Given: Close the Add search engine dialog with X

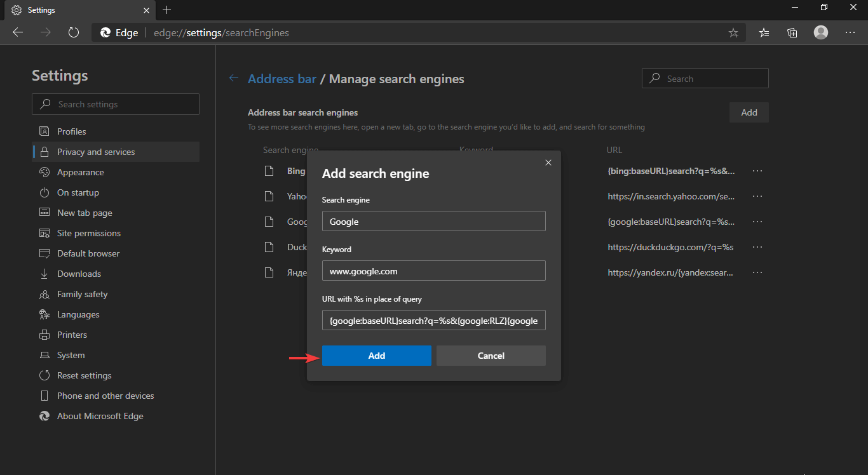Looking at the screenshot, I should [548, 163].
